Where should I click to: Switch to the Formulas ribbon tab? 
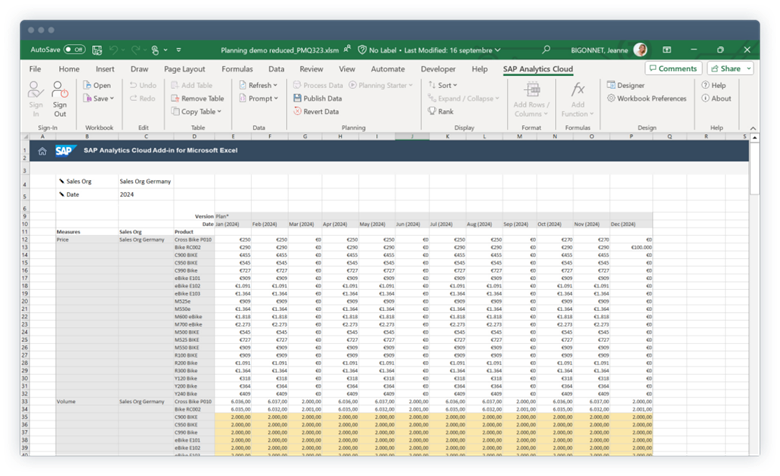pos(236,69)
